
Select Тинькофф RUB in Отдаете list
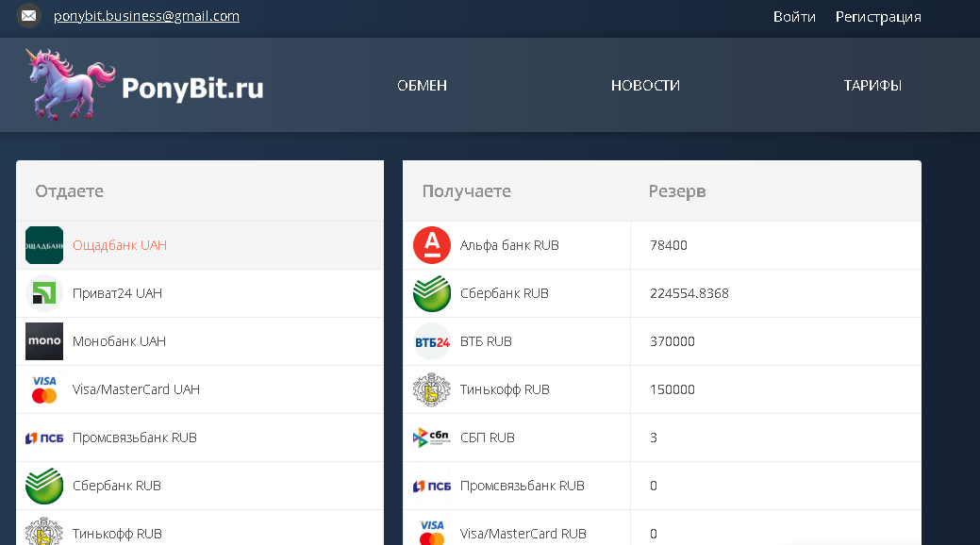coord(200,528)
